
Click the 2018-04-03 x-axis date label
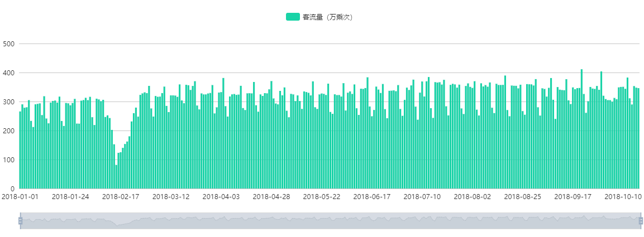(221, 197)
